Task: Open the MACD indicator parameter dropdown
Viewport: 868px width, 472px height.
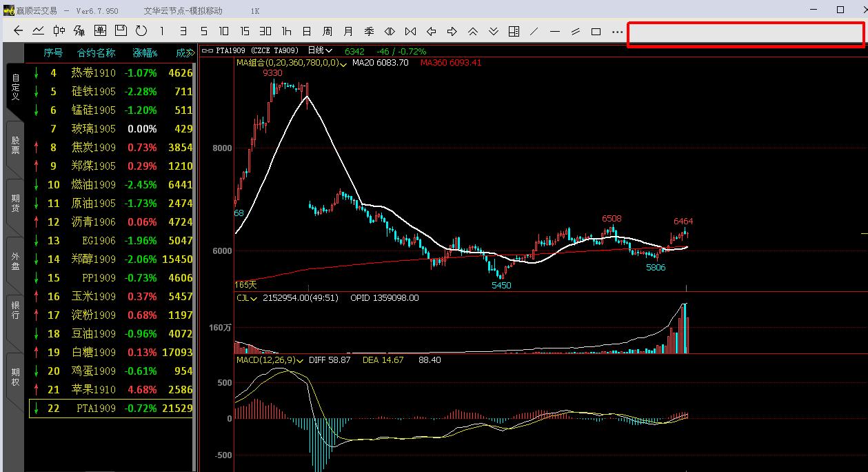Action: [x=300, y=360]
